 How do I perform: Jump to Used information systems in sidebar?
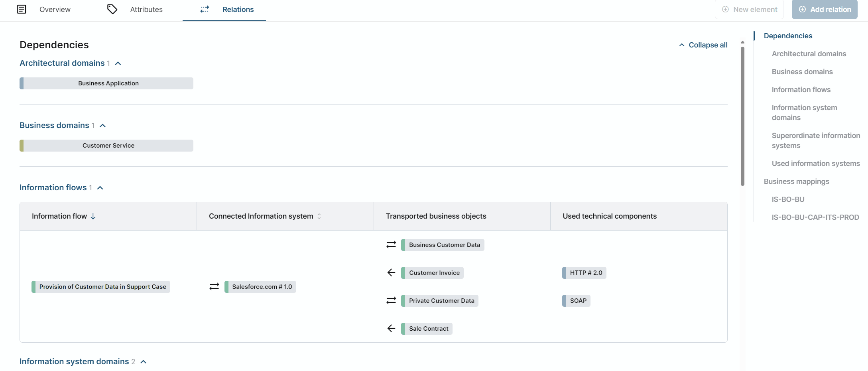tap(815, 164)
